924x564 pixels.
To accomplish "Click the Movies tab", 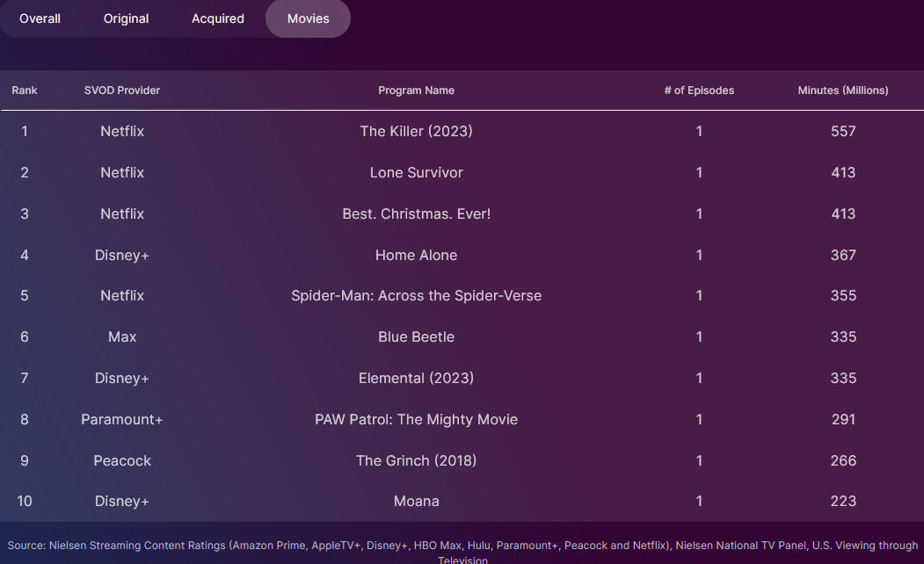I will pos(309,18).
